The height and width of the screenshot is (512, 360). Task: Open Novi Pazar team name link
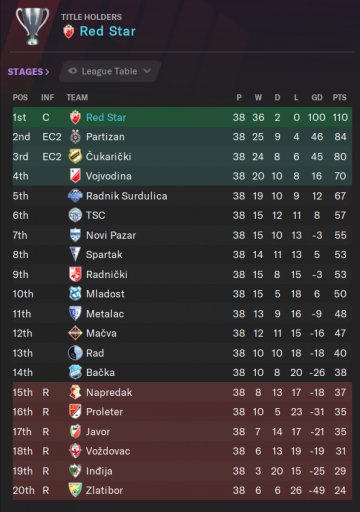[x=111, y=235]
